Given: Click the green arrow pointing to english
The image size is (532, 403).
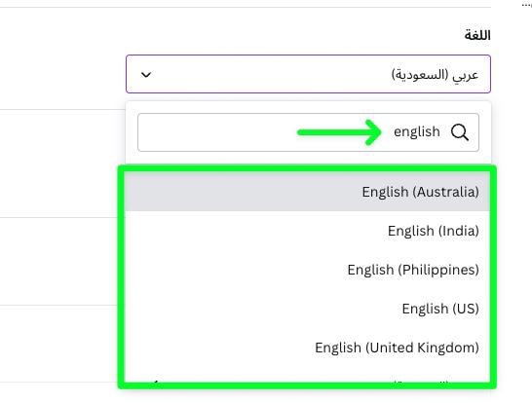Looking at the screenshot, I should click(x=339, y=132).
